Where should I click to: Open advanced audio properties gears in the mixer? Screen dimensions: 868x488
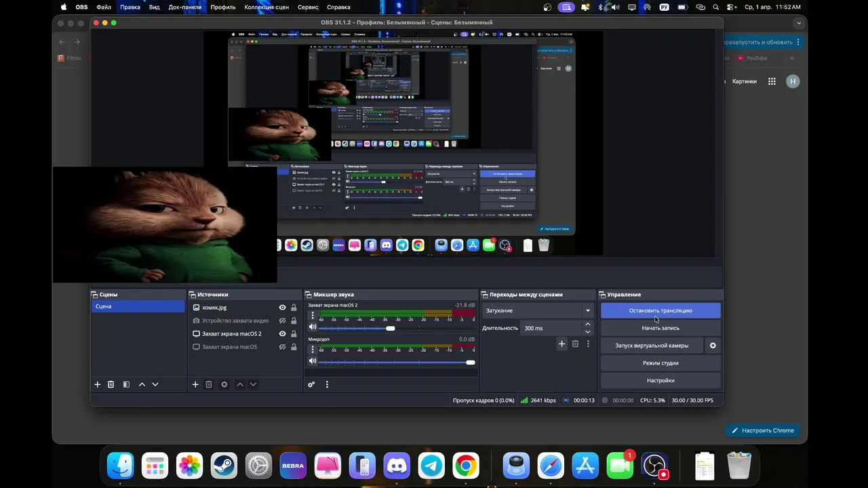tap(311, 384)
